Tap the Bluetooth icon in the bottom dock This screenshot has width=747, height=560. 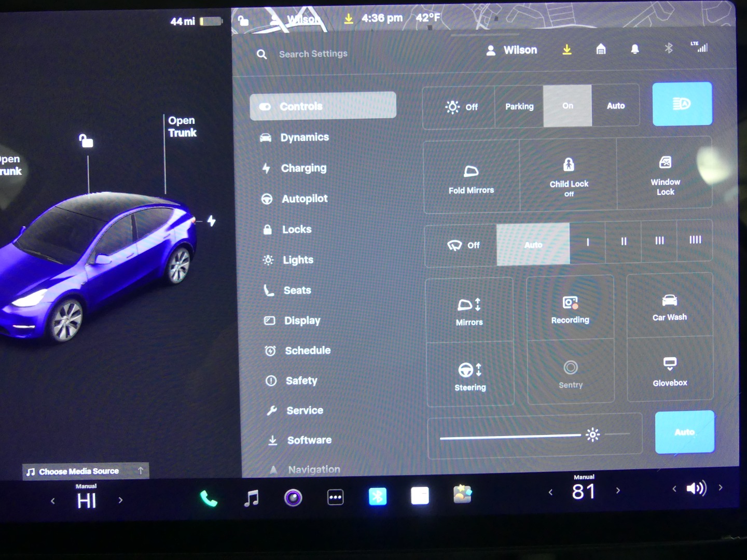click(x=378, y=497)
